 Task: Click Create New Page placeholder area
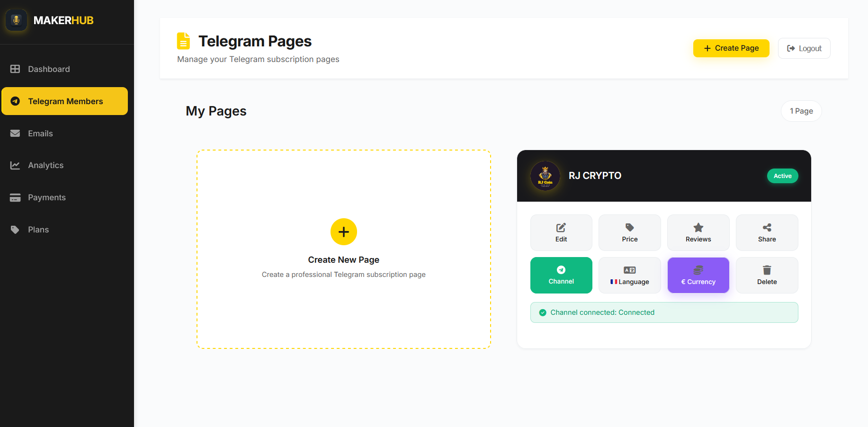point(343,248)
